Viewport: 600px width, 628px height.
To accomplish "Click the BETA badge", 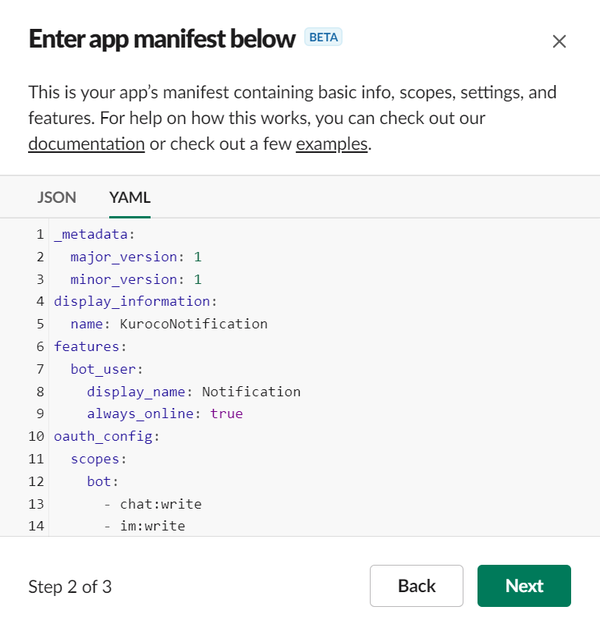I will click(x=323, y=37).
